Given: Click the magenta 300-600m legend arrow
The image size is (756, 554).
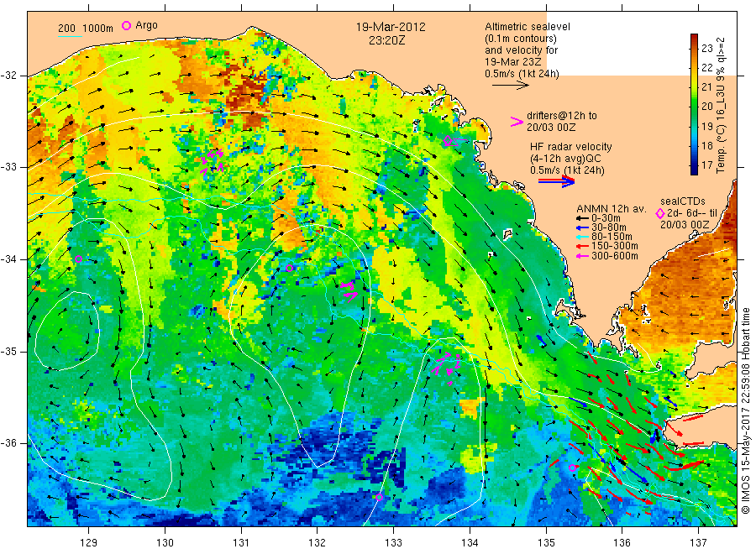Looking at the screenshot, I should point(582,256).
